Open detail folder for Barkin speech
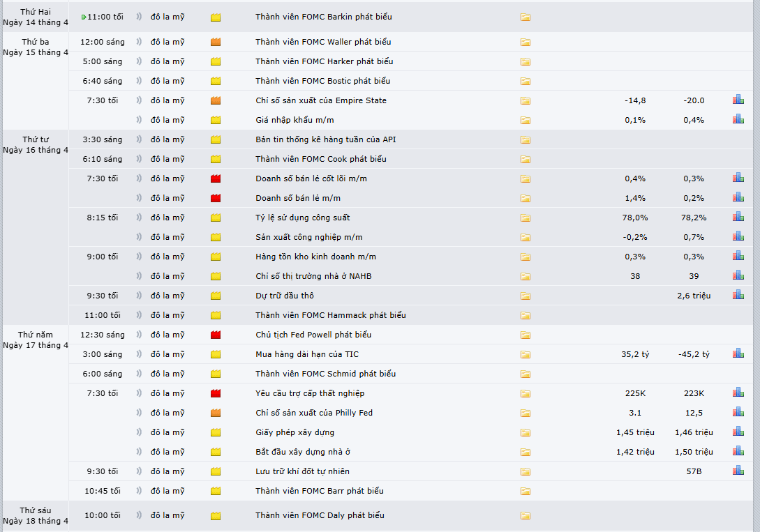Image resolution: width=760 pixels, height=532 pixels. [x=526, y=17]
